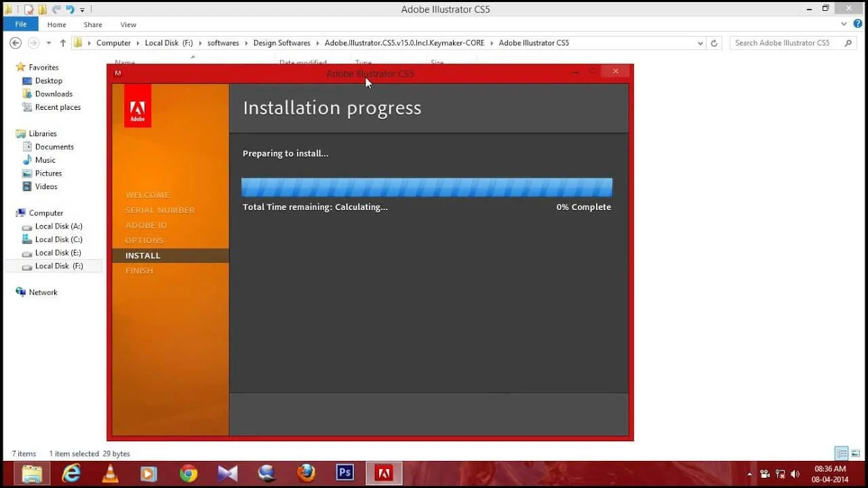Screen dimensions: 868x488
Task: Click Design Softwares in address path
Action: click(281, 43)
